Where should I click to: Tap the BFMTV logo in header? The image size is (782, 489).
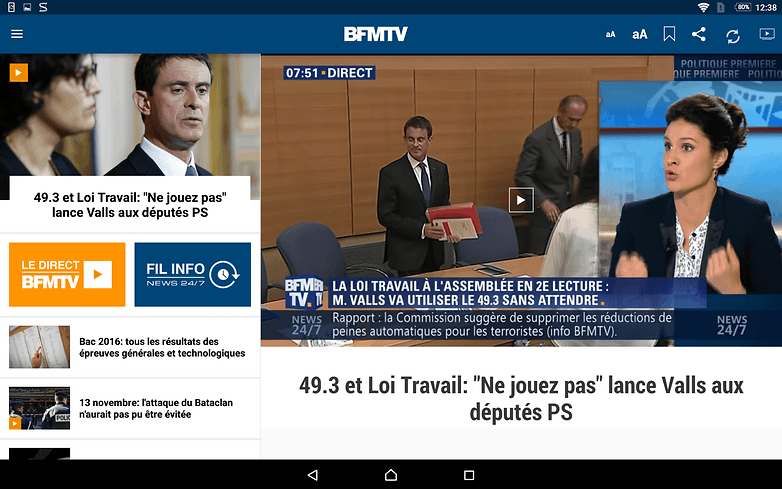coord(376,34)
